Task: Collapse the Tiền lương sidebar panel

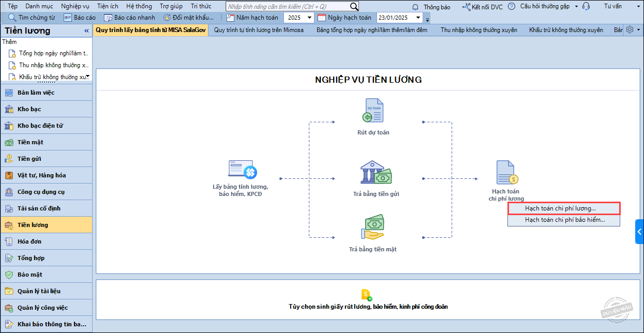Action: tap(86, 31)
